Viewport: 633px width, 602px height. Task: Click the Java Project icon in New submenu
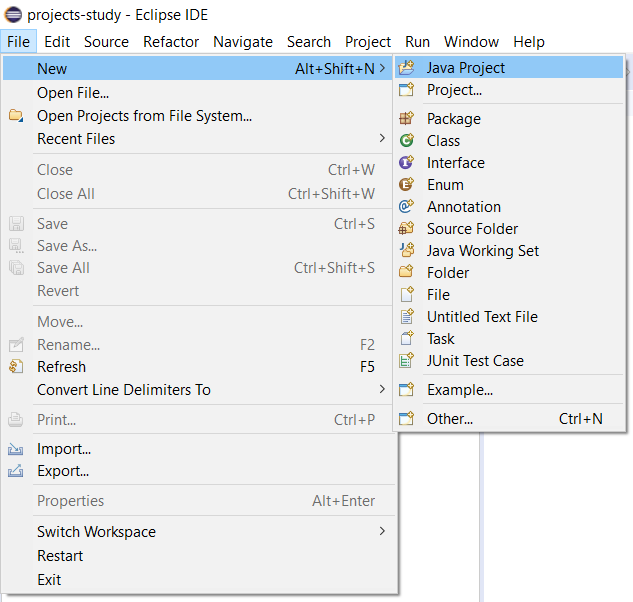click(x=407, y=67)
